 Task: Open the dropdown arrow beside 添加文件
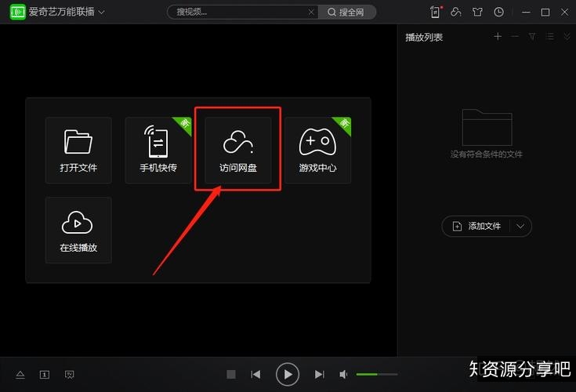520,227
